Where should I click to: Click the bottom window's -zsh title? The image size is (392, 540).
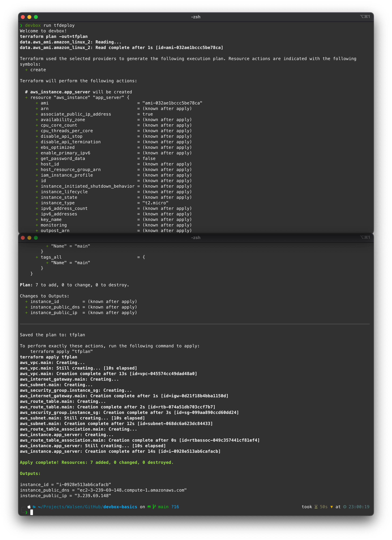pyautogui.click(x=196, y=238)
